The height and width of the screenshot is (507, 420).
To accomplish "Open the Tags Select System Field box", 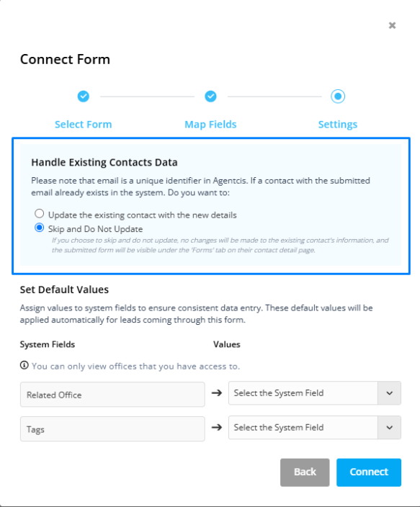I will (303, 428).
